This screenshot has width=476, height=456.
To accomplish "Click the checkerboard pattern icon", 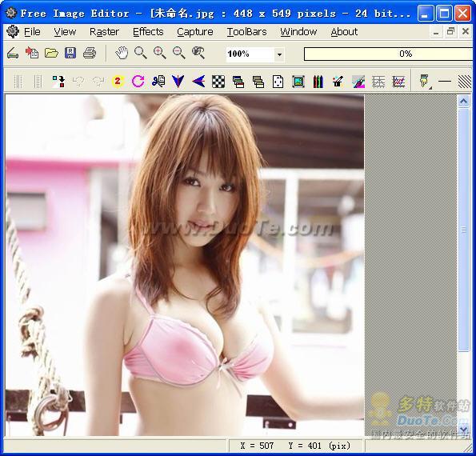I will (x=218, y=82).
